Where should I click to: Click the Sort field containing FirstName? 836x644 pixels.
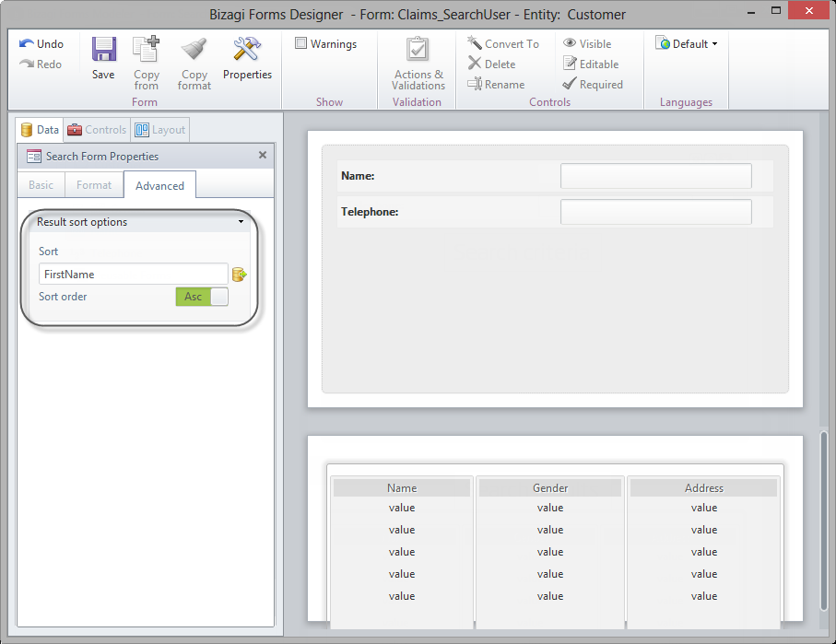(x=134, y=274)
